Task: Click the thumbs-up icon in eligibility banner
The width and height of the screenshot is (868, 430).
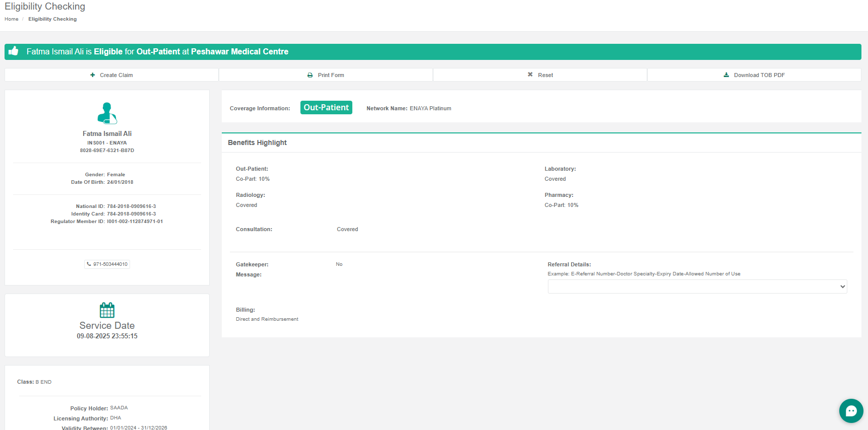Action: point(14,51)
